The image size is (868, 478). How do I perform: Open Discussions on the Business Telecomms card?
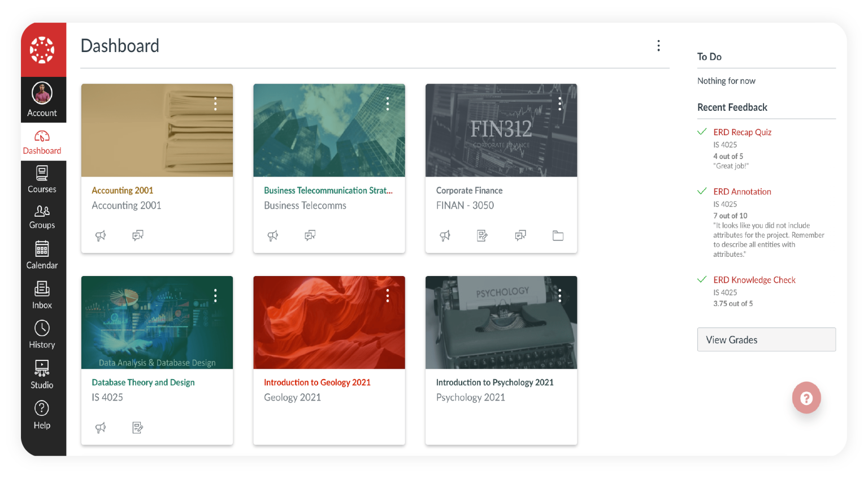[310, 235]
